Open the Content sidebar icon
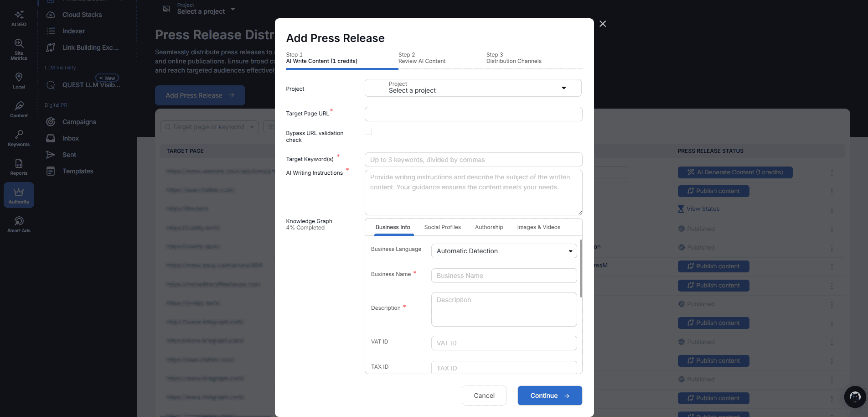 click(x=19, y=109)
